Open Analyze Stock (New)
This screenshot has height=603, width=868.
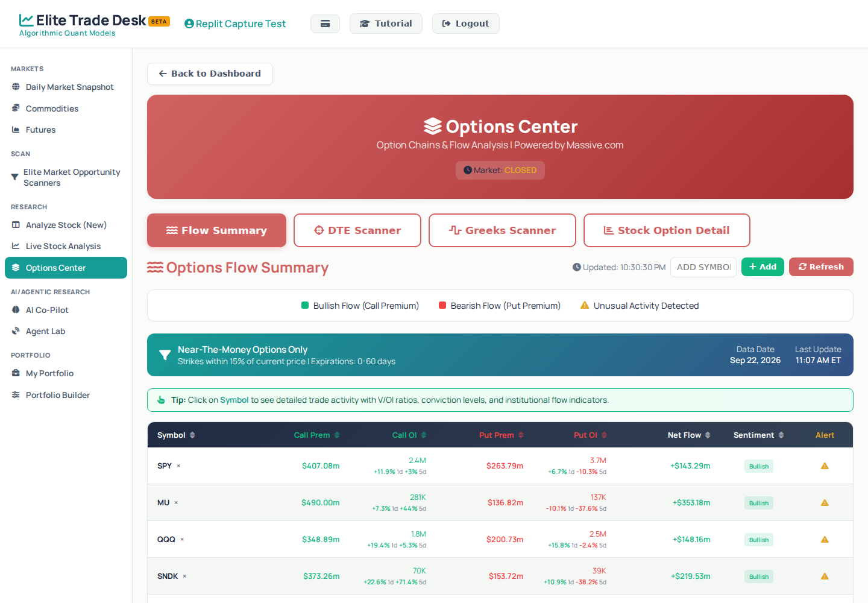point(66,225)
